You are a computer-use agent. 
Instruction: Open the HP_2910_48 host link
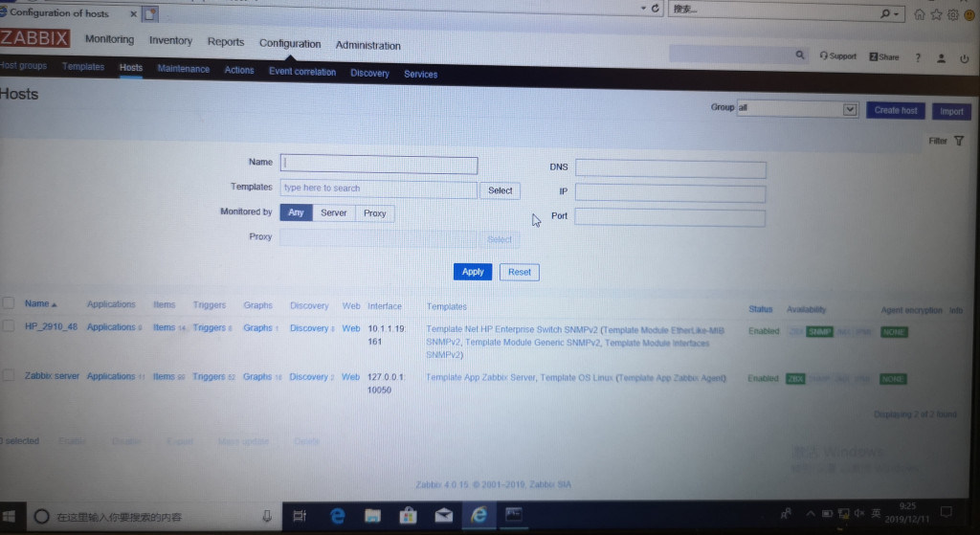pos(52,327)
